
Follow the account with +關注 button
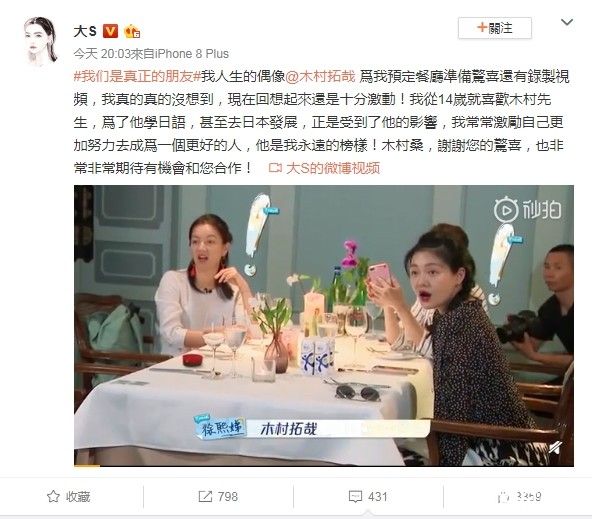pos(495,28)
